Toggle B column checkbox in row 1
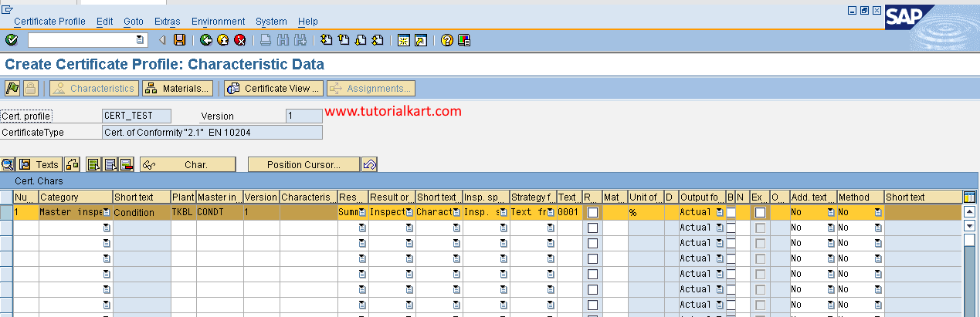The height and width of the screenshot is (317, 980). point(731,212)
